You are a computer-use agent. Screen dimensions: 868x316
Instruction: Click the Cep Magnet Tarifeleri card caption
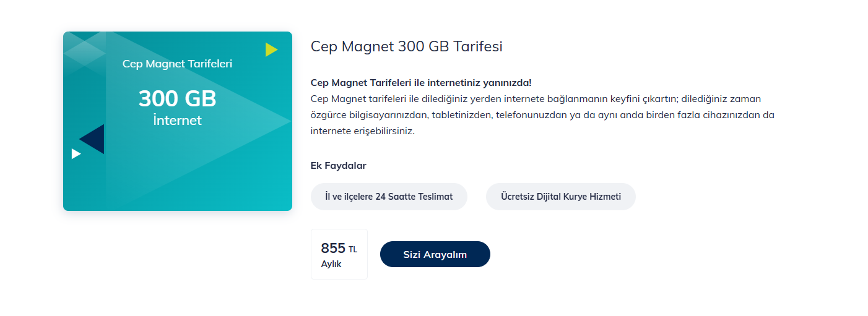(177, 64)
